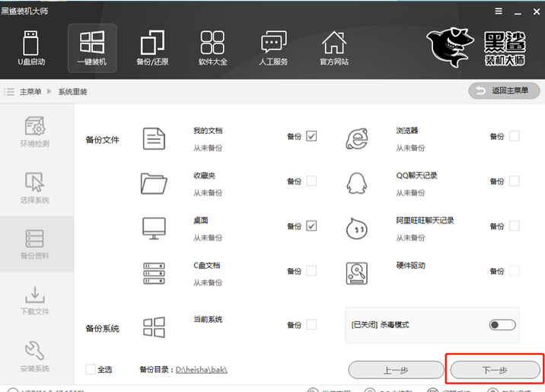Viewport: 545px width, 392px height.
Task: Click the 备份系统 section label
Action: pyautogui.click(x=103, y=328)
